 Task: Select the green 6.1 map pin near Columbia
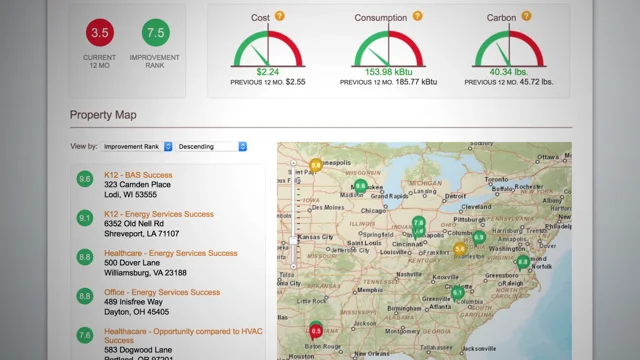tap(457, 293)
